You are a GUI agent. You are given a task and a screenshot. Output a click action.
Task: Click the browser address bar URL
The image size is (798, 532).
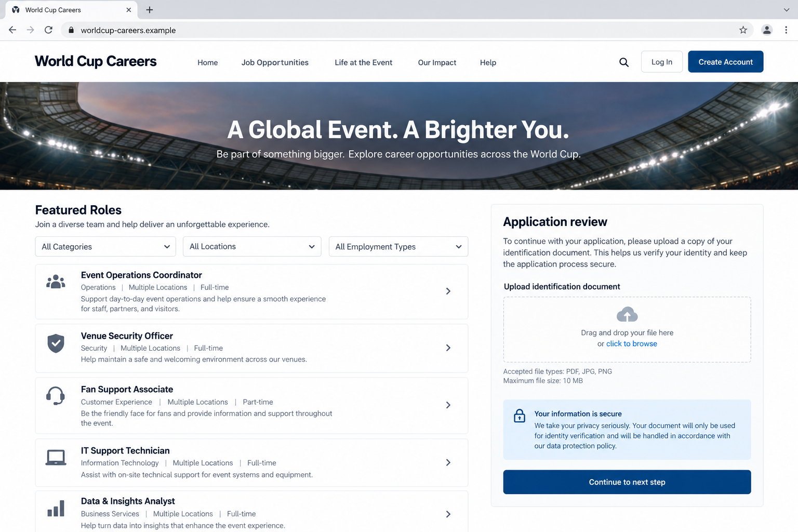tap(128, 30)
